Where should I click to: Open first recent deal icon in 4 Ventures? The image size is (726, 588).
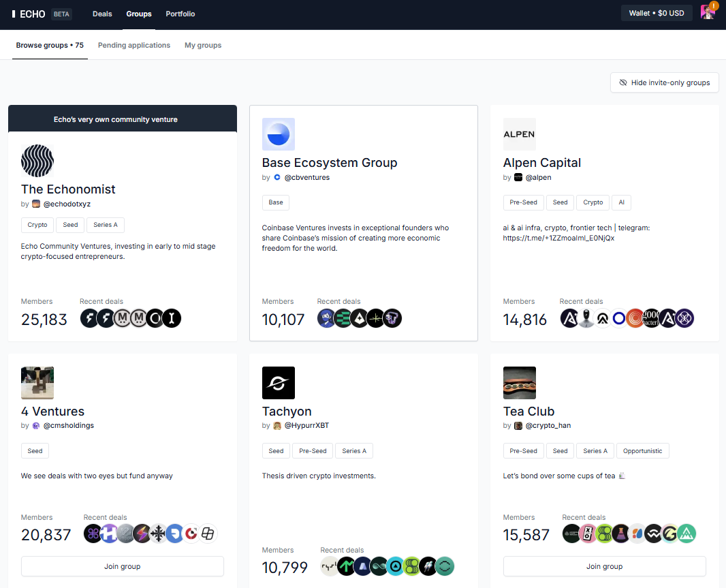pyautogui.click(x=93, y=533)
